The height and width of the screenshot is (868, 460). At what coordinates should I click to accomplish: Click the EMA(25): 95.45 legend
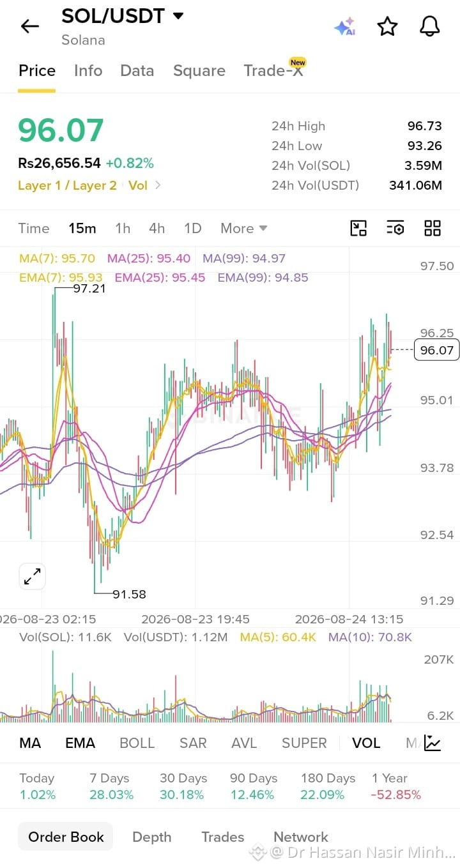click(x=160, y=278)
